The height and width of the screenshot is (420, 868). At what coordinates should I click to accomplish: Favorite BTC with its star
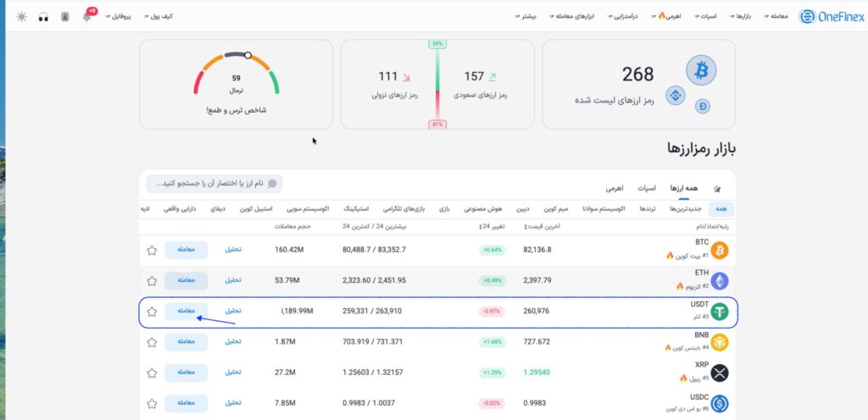[152, 251]
